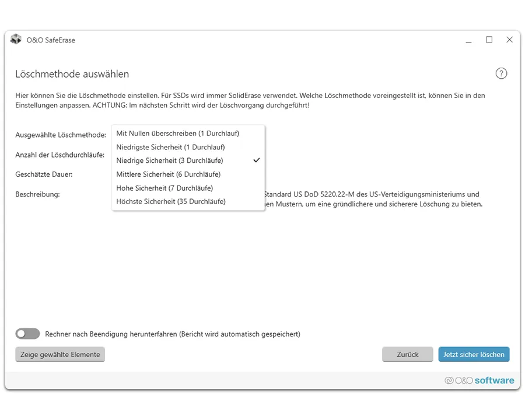The height and width of the screenshot is (420, 525).
Task: Maximize the O&O SafeErase window
Action: click(489, 40)
